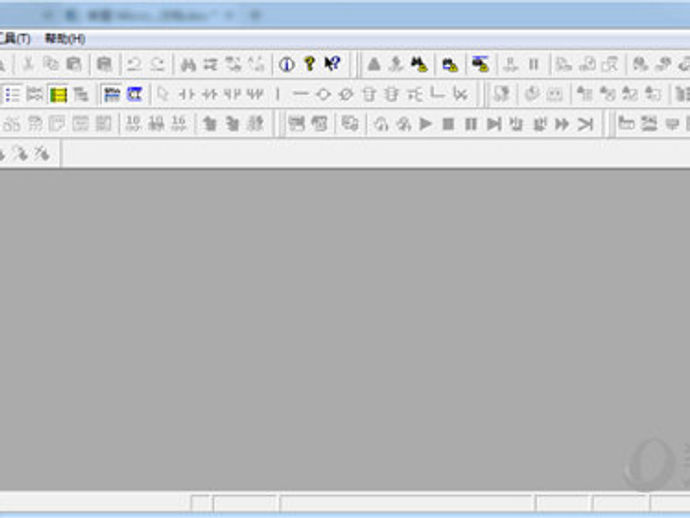Activate the arrow-with-question-mark context help

332,64
